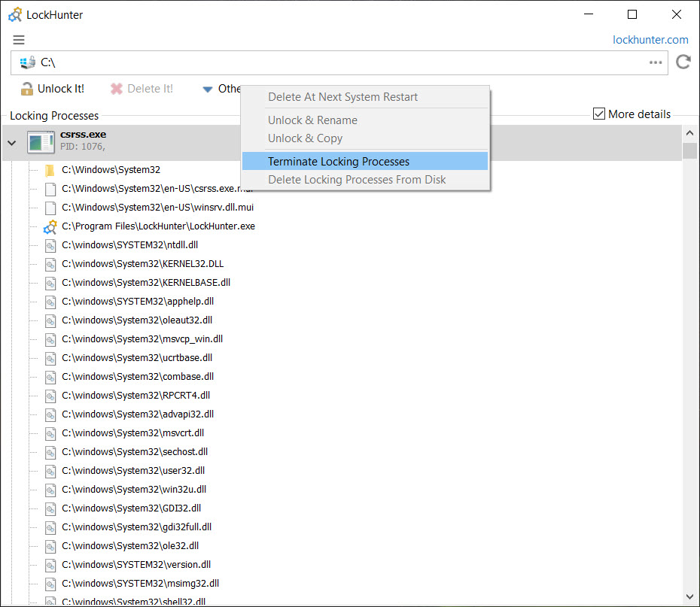Viewport: 700px width, 607px height.
Task: Click the combase.dll file icon
Action: pyautogui.click(x=50, y=377)
